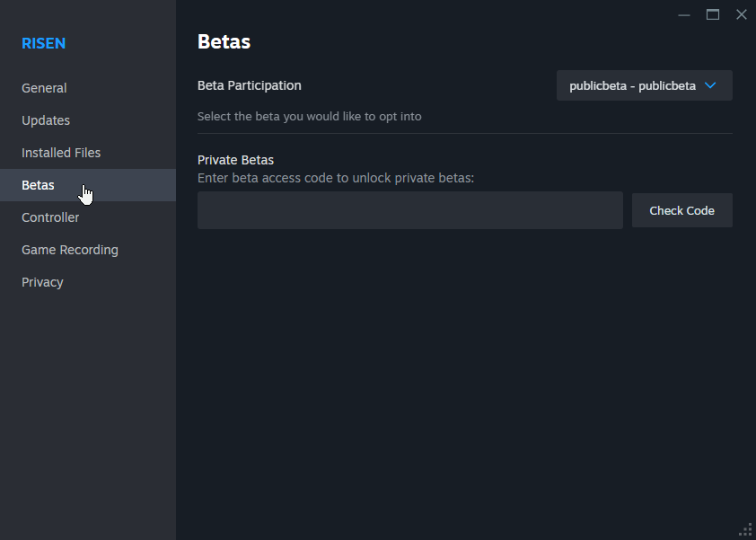Open the Privacy section

pyautogui.click(x=42, y=282)
